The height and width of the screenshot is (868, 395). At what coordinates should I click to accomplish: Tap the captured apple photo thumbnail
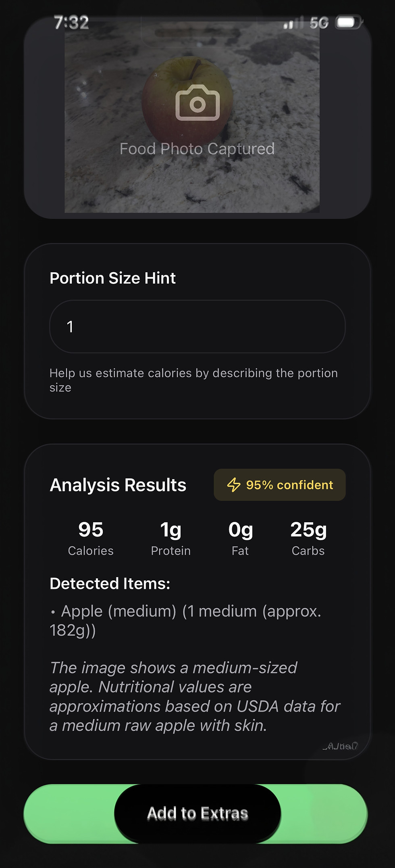(x=192, y=117)
